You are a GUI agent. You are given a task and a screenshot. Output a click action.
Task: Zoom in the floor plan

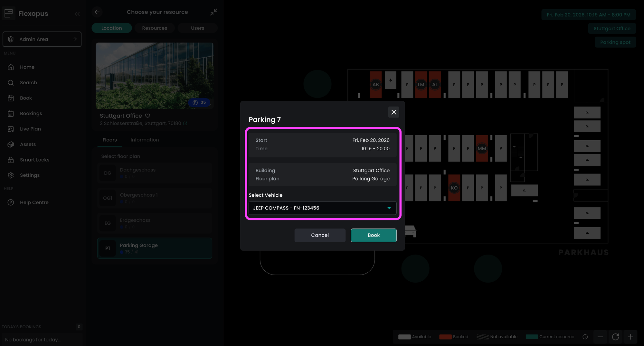630,337
